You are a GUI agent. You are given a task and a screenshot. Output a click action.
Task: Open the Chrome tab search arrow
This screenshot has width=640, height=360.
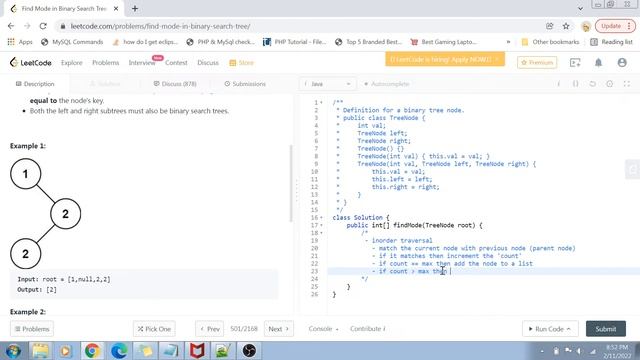pyautogui.click(x=580, y=8)
